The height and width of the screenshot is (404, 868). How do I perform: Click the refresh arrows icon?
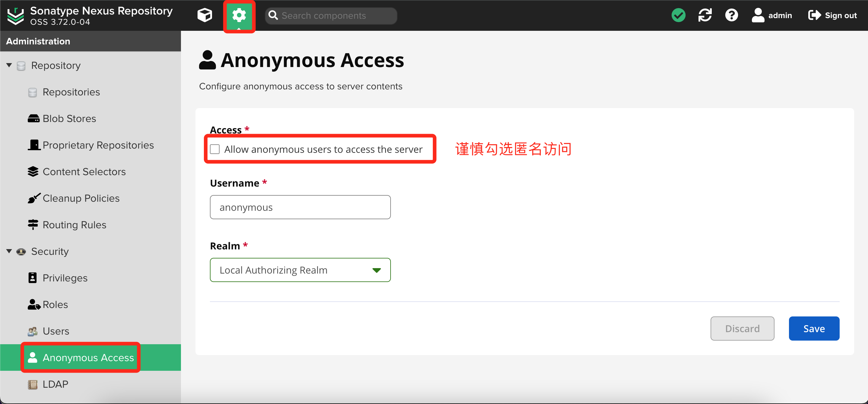point(705,15)
